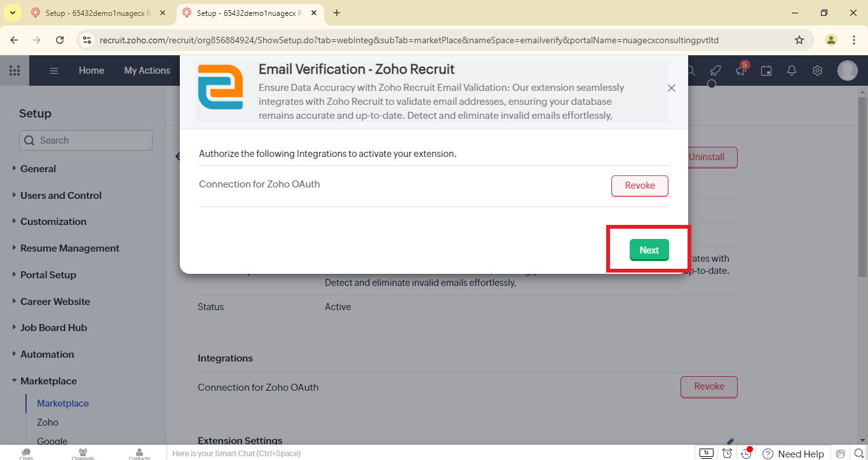Open the bottom bar search magnifier

[858, 454]
